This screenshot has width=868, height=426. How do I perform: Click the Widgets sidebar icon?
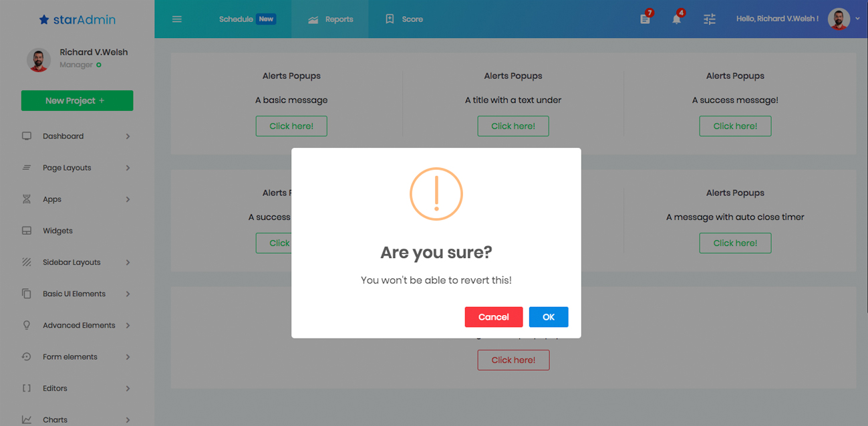coord(27,231)
